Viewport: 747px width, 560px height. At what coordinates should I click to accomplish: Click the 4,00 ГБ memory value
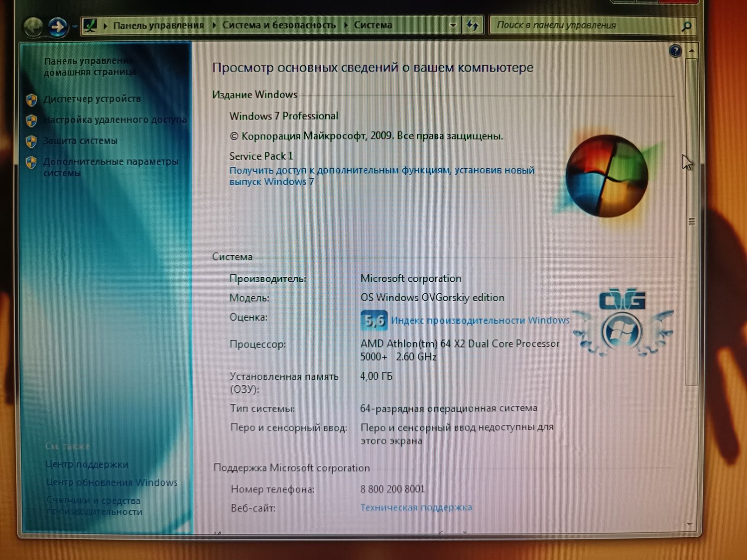[376, 376]
